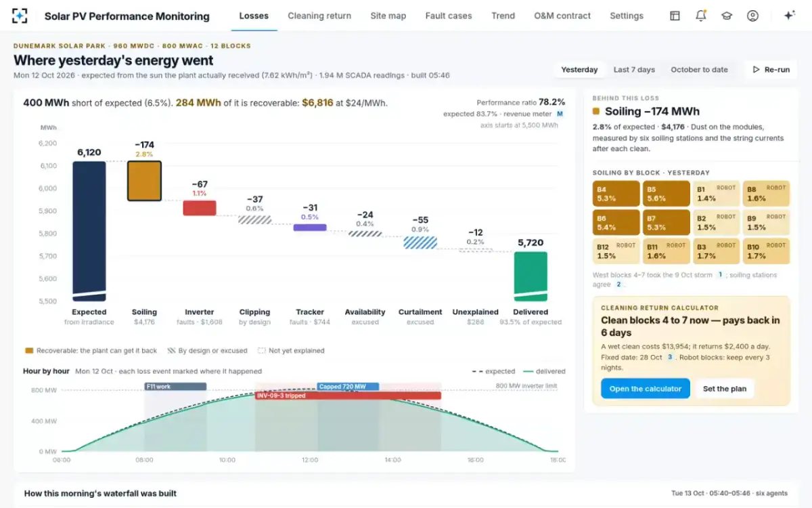The image size is (812, 508).
Task: Open the sparkle AI assistant icon
Action: click(789, 16)
